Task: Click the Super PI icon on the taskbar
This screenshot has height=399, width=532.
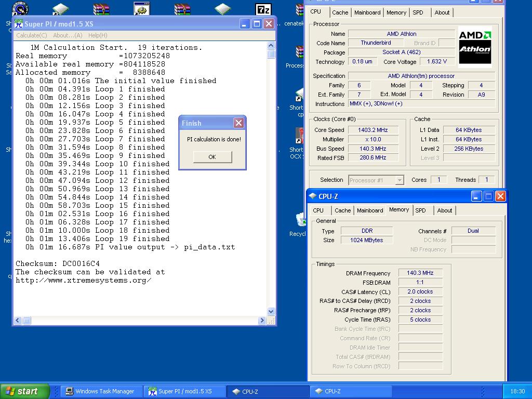Action: click(152, 391)
